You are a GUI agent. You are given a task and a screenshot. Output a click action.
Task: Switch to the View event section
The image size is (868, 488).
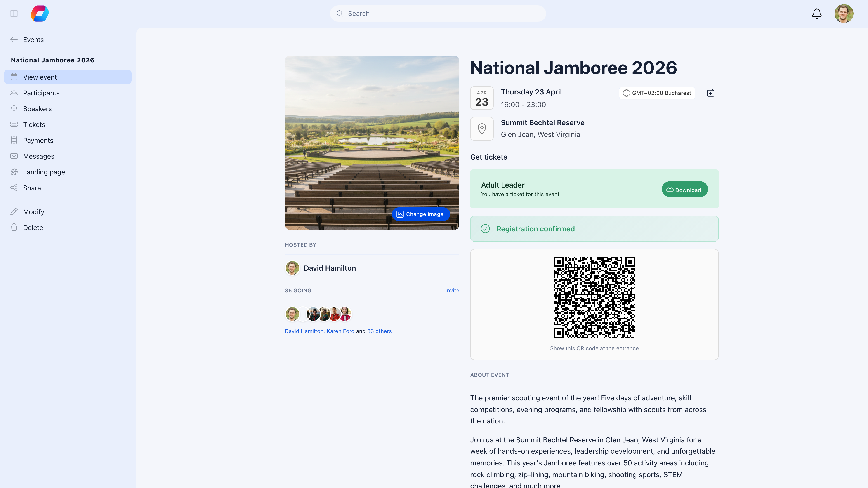coord(40,77)
